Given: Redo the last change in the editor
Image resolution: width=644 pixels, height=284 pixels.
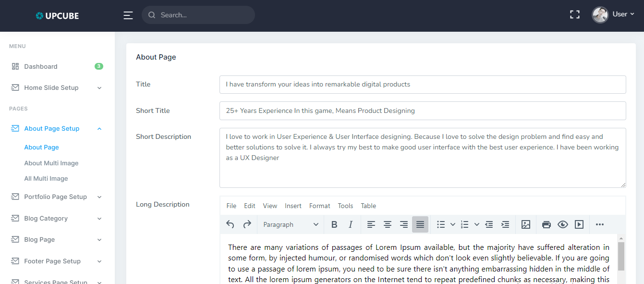Looking at the screenshot, I should [246, 224].
